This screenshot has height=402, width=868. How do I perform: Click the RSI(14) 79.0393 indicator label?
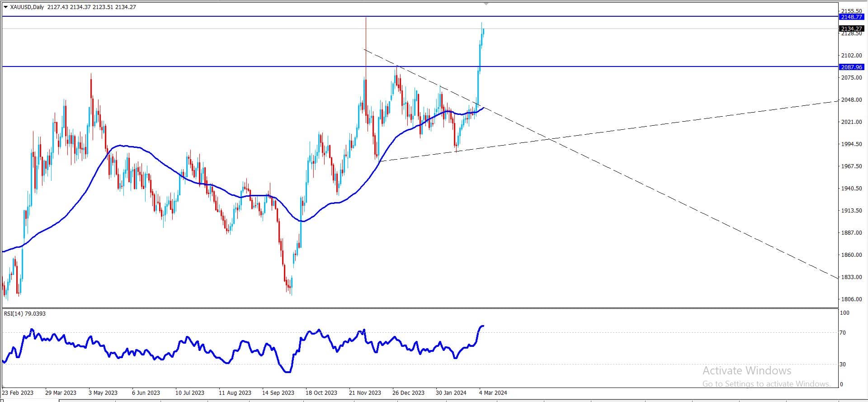(x=25, y=313)
